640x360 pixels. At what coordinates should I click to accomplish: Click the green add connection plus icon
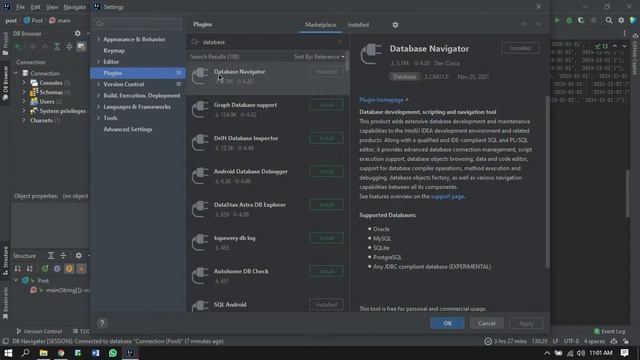coord(18,47)
